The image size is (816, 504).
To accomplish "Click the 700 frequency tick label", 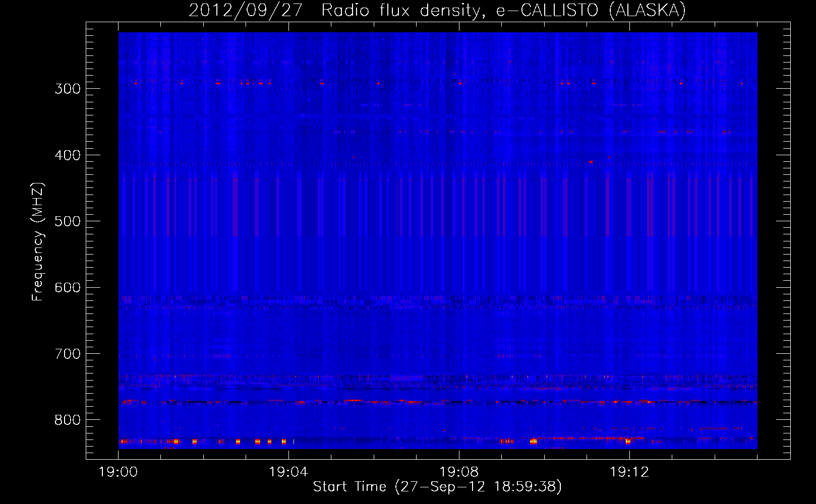I will tap(68, 354).
